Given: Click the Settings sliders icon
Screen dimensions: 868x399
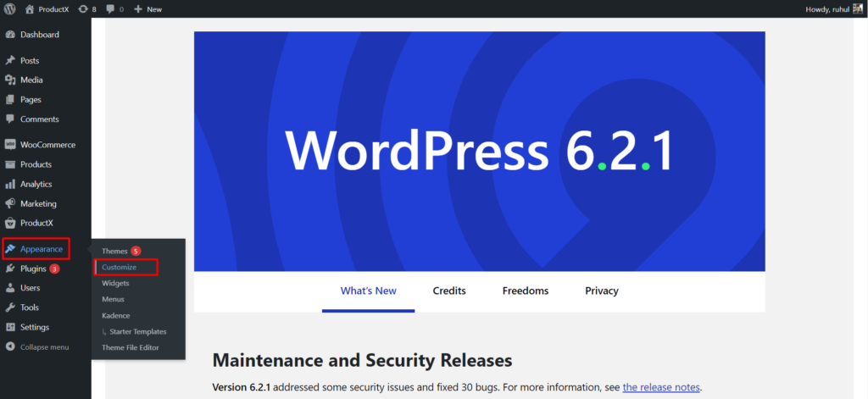Looking at the screenshot, I should coord(10,327).
